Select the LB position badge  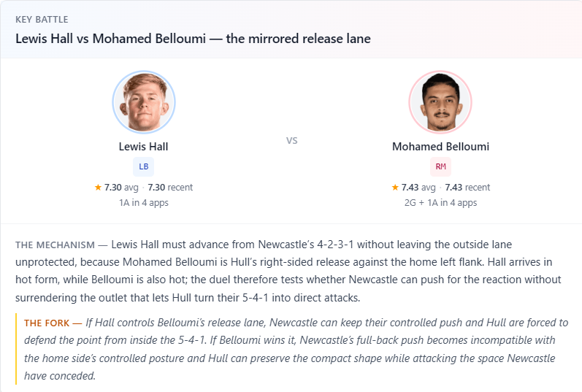pyautogui.click(x=143, y=166)
